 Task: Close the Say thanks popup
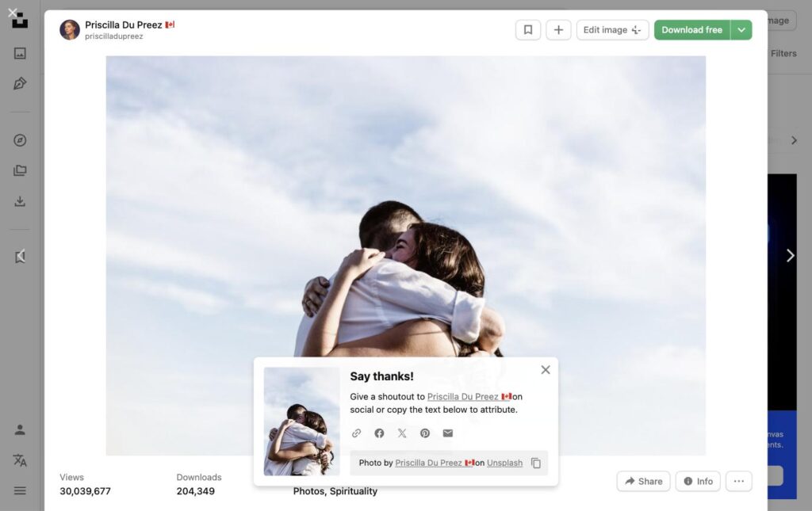coord(546,370)
